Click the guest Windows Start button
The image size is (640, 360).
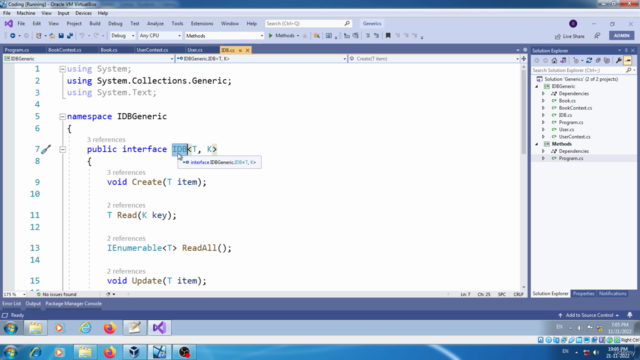coord(11,328)
